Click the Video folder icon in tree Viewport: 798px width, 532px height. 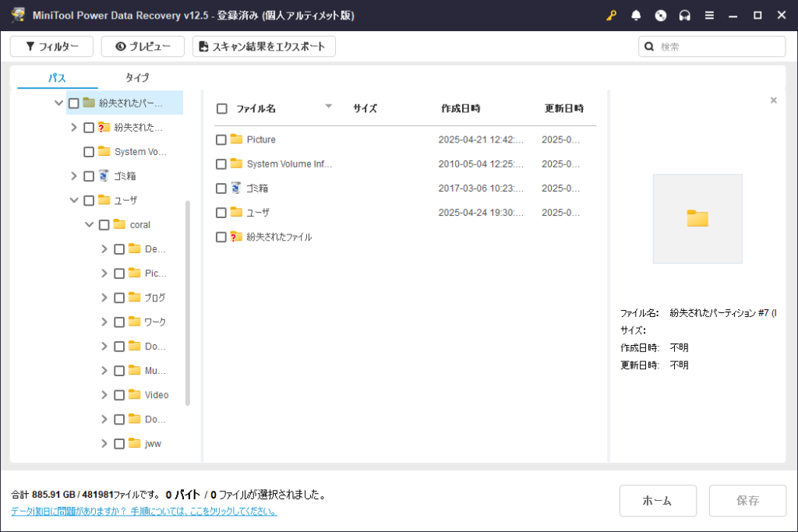pos(134,394)
